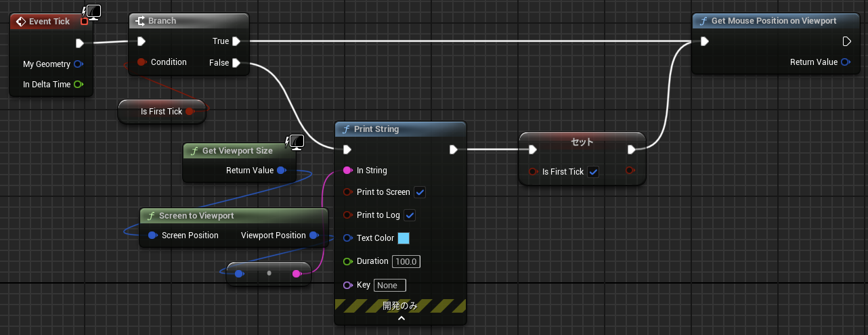Click the Branch True execution pin
Image resolution: width=868 pixels, height=335 pixels.
point(236,41)
